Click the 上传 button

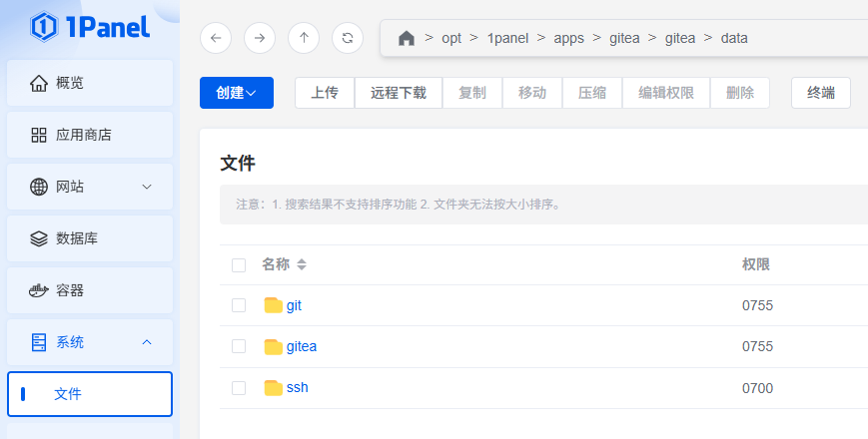[x=325, y=93]
